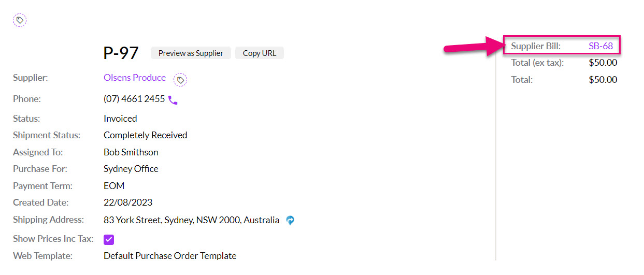This screenshot has height=275, width=644.
Task: Select the P-97 order number heading
Action: (x=121, y=53)
